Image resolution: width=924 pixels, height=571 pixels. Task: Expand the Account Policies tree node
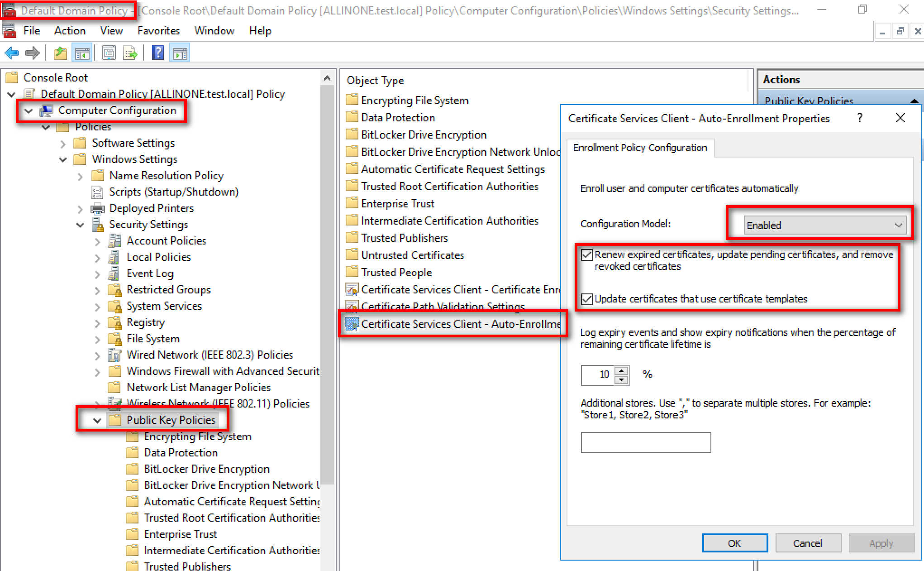tap(97, 241)
